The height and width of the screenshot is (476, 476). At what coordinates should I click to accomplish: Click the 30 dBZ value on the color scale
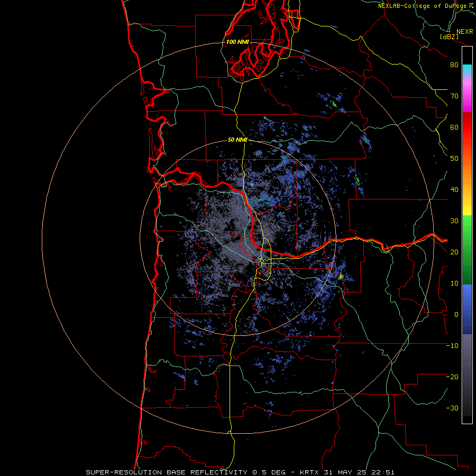point(454,221)
